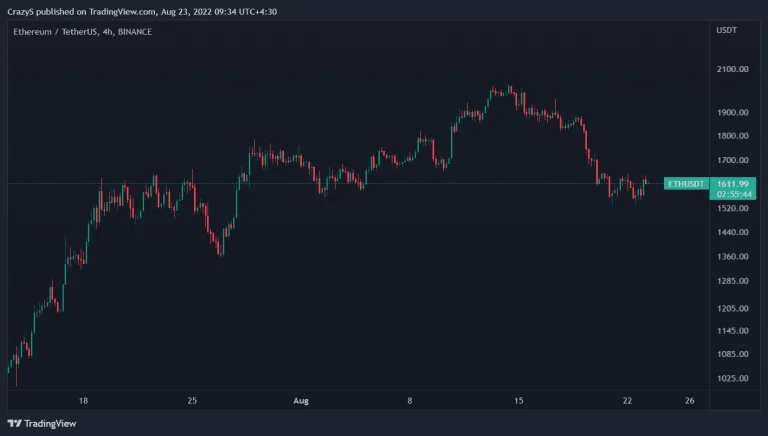Click the 1700.00 price axis label
Image resolution: width=768 pixels, height=436 pixels.
(x=733, y=160)
